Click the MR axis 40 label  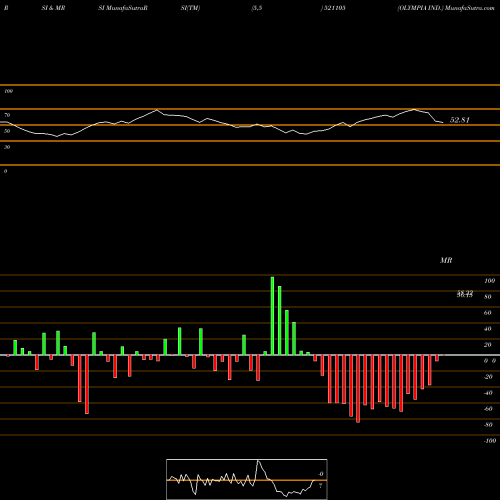pyautogui.click(x=488, y=329)
